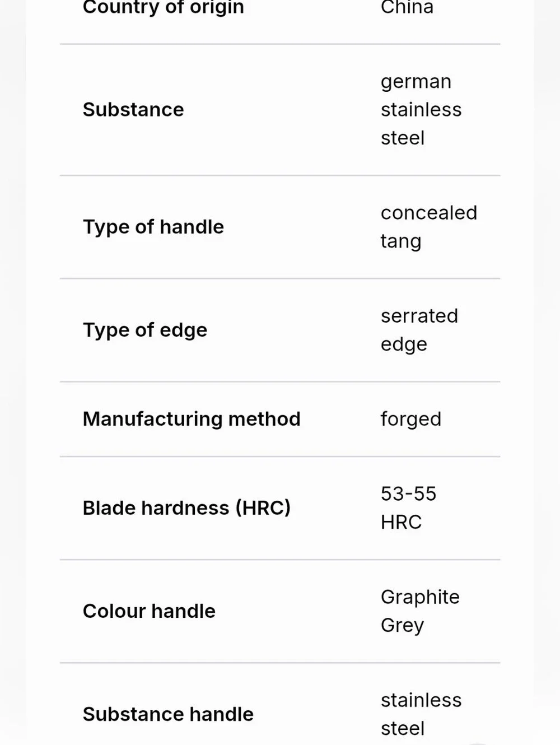Select the '53-55' hardness value
560x745 pixels.
click(x=408, y=493)
